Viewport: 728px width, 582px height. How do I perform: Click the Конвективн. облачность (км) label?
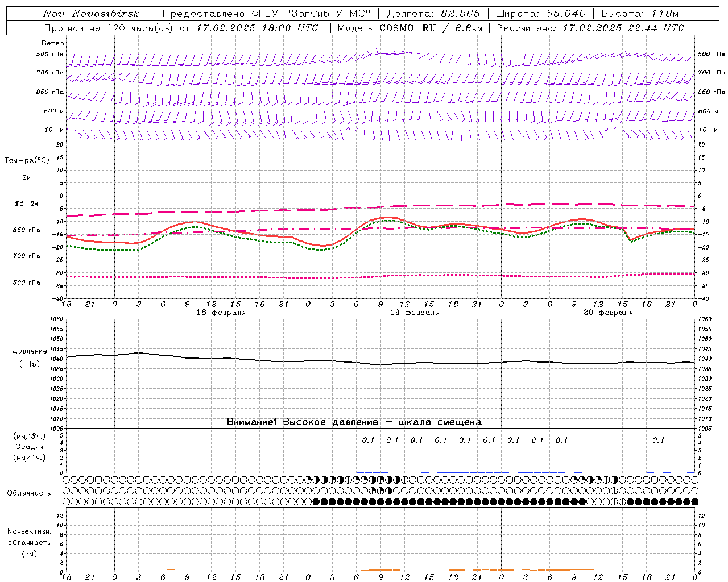coord(30,542)
